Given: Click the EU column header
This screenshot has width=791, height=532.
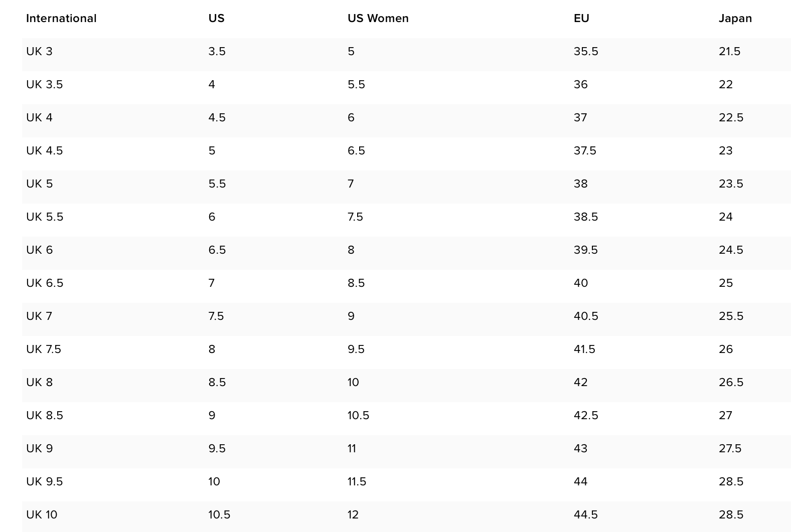Looking at the screenshot, I should (581, 19).
